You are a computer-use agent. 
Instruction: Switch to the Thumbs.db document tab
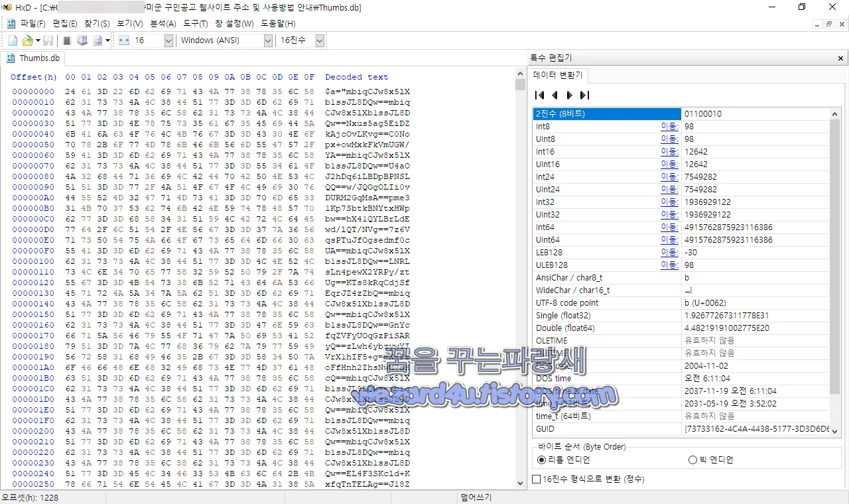coord(34,58)
